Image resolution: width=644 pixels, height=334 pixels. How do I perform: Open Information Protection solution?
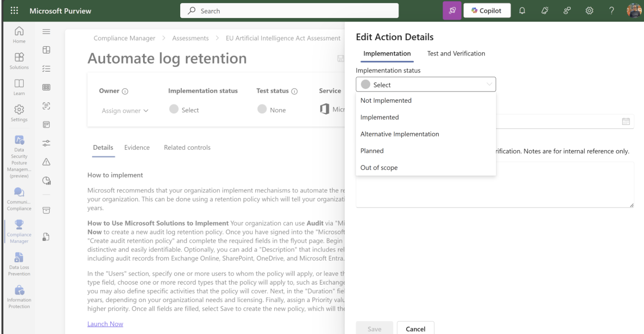click(19, 297)
